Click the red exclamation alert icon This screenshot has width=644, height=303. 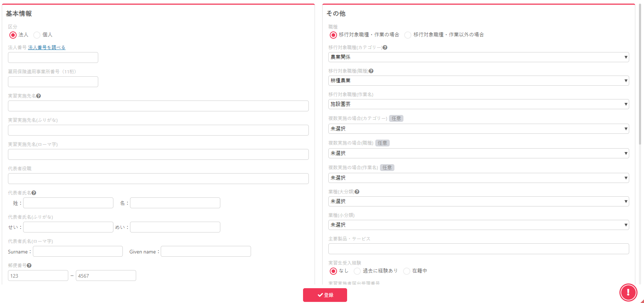pos(628,292)
